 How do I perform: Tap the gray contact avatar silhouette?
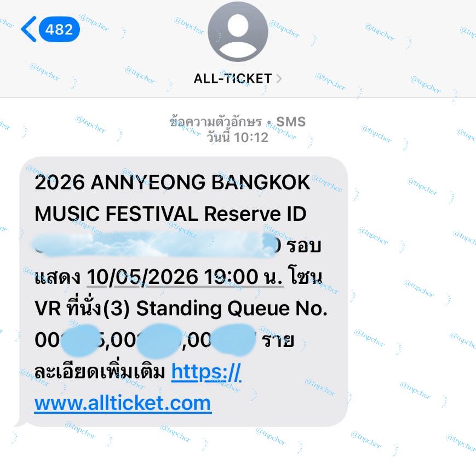pyautogui.click(x=238, y=31)
